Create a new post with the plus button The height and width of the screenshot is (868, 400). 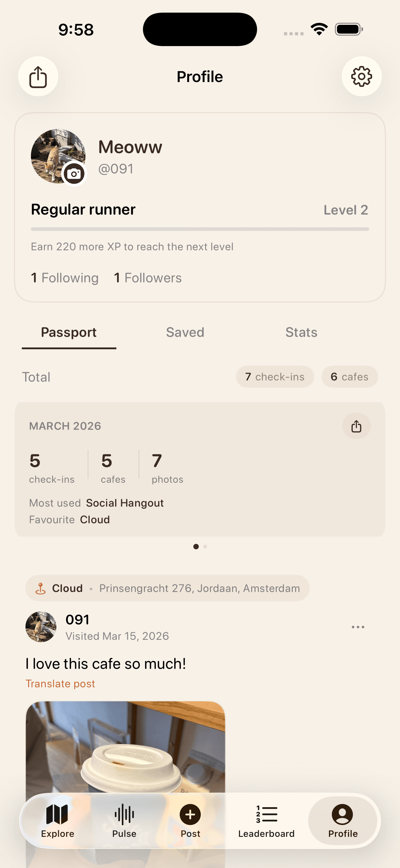[x=190, y=819]
